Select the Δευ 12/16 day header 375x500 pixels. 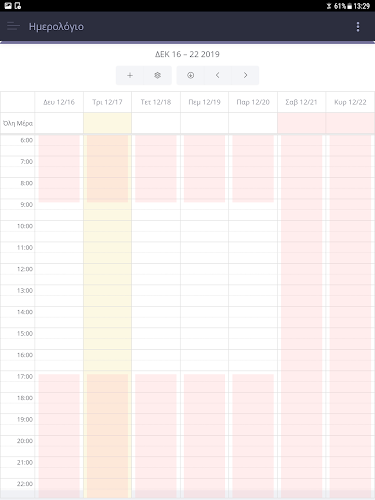[x=59, y=102]
